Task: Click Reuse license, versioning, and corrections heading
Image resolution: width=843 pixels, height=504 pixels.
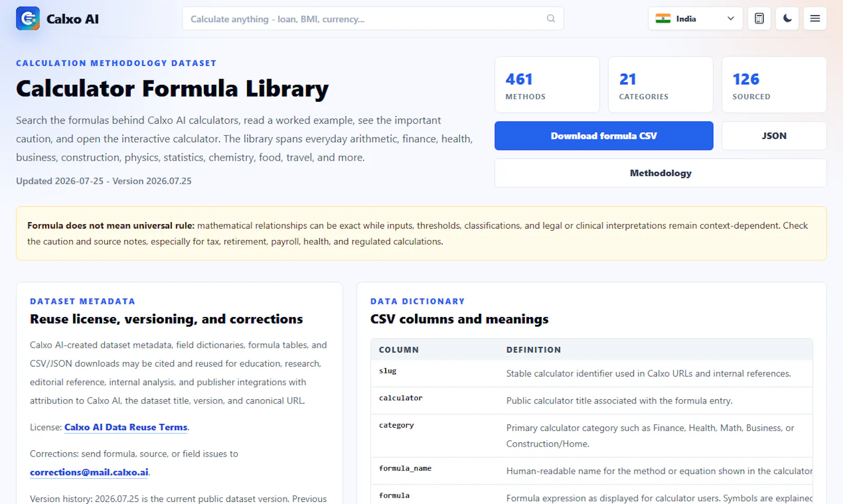Action: 166,319
